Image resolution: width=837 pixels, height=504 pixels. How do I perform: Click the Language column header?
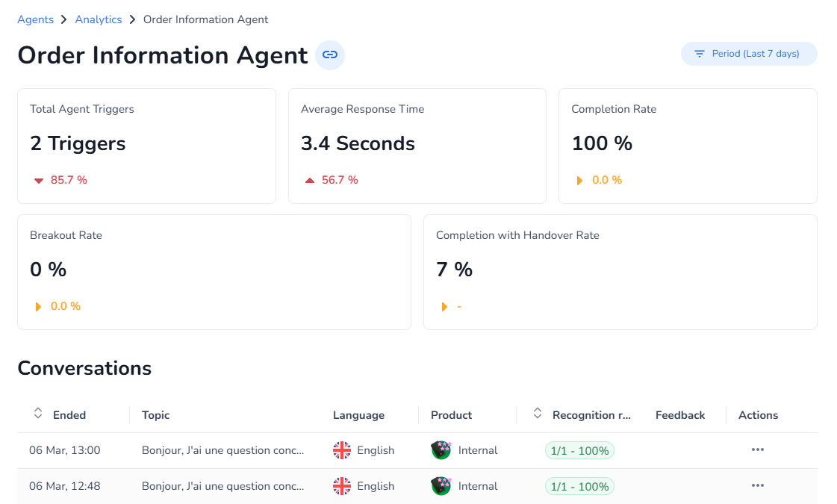[x=358, y=415]
